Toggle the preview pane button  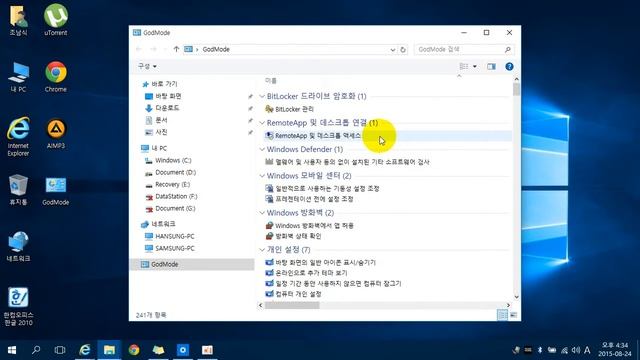pyautogui.click(x=491, y=67)
